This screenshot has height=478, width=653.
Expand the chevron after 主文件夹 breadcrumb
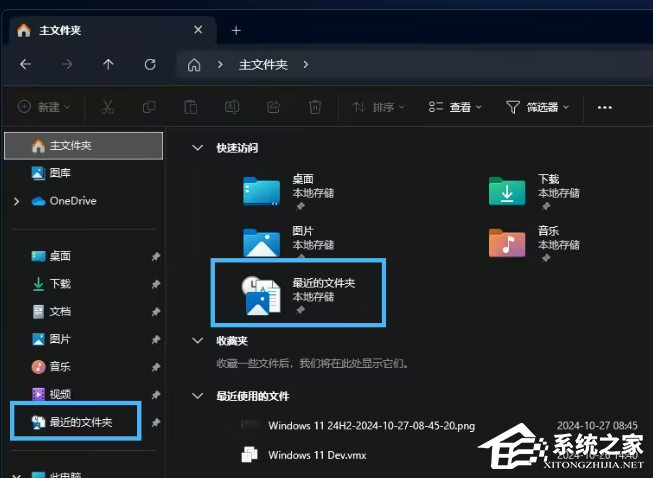coord(306,65)
